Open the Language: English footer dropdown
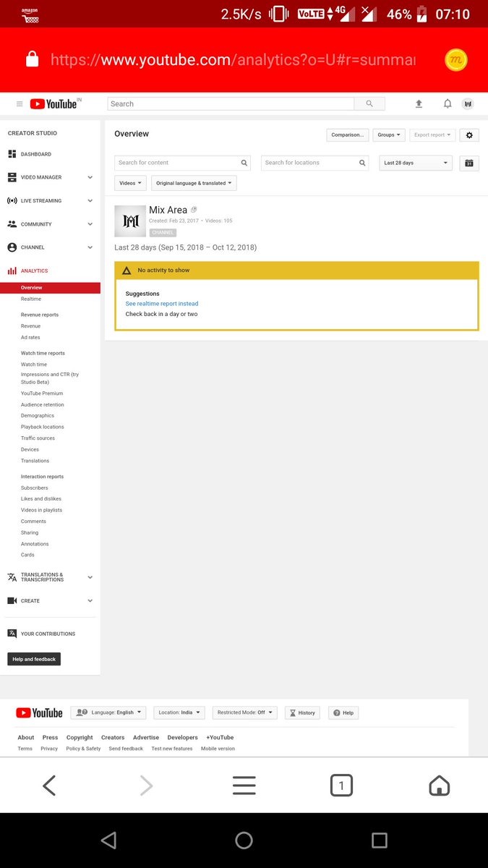The width and height of the screenshot is (488, 868). 108,712
